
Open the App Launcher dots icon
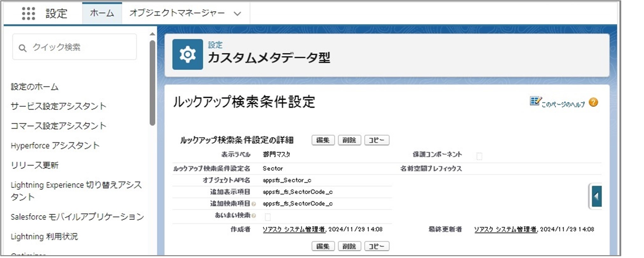tap(28, 13)
